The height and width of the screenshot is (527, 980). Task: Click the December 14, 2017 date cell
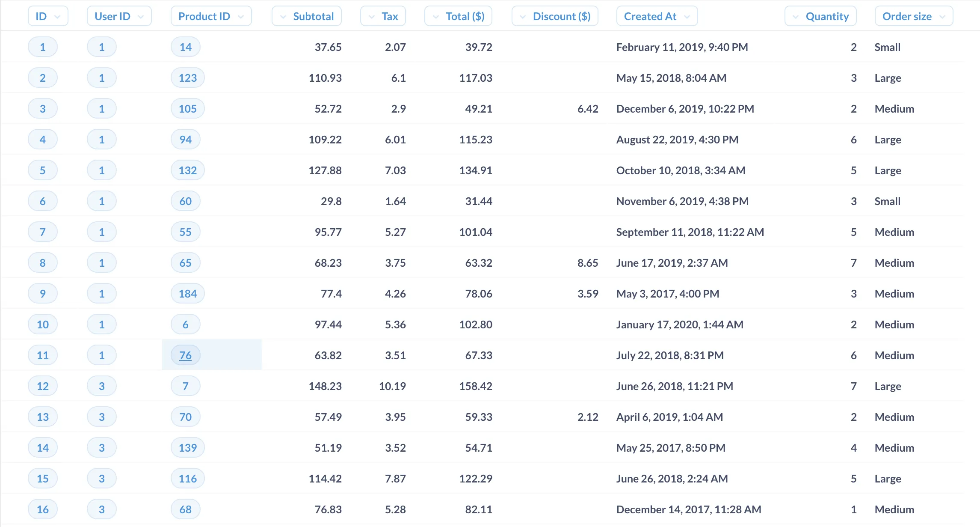click(688, 509)
